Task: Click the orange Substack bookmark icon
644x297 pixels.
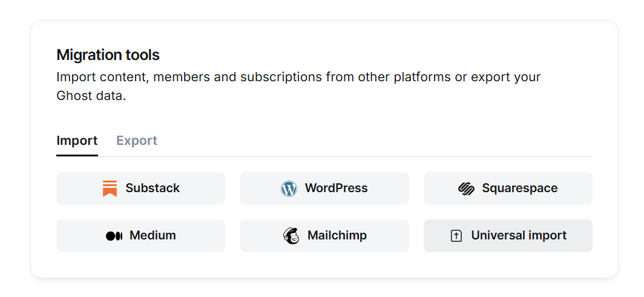Action: coord(110,189)
